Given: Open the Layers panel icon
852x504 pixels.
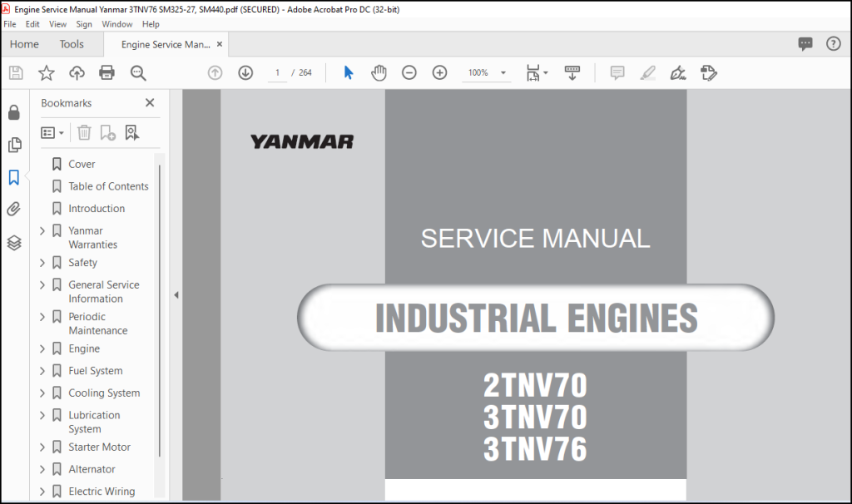Looking at the screenshot, I should point(14,243).
